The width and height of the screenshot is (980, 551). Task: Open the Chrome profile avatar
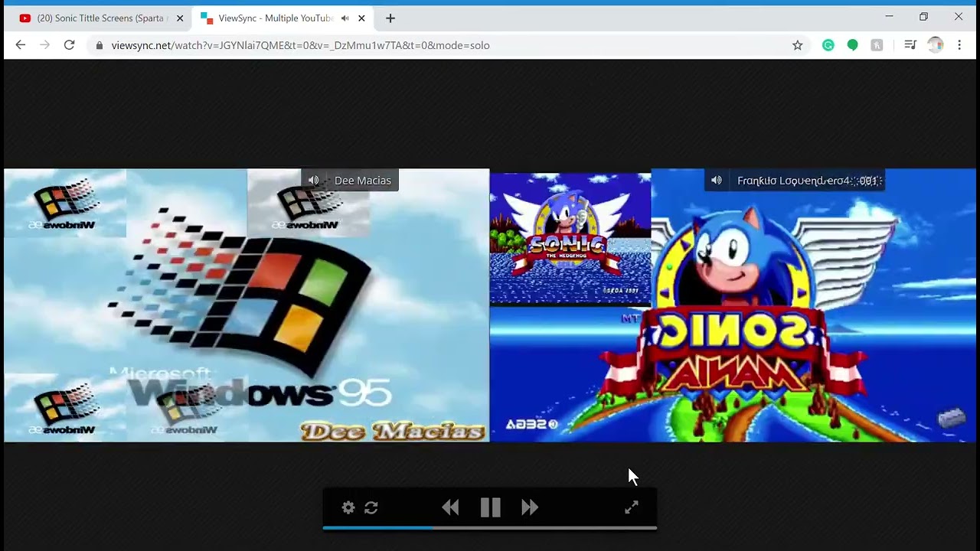point(935,45)
